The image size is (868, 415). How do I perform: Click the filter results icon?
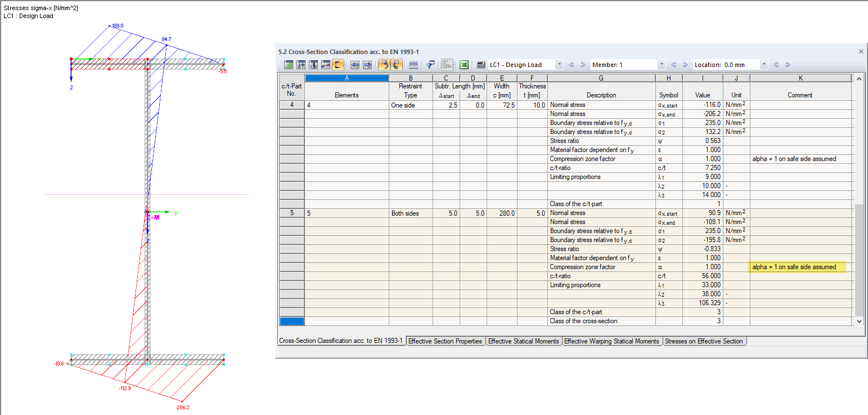point(431,65)
